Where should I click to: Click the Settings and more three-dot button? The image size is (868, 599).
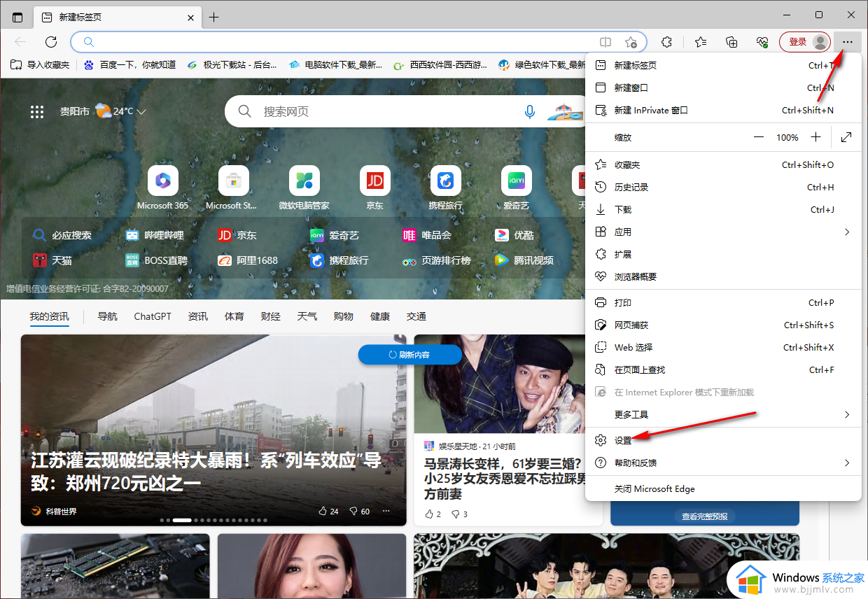pyautogui.click(x=848, y=42)
